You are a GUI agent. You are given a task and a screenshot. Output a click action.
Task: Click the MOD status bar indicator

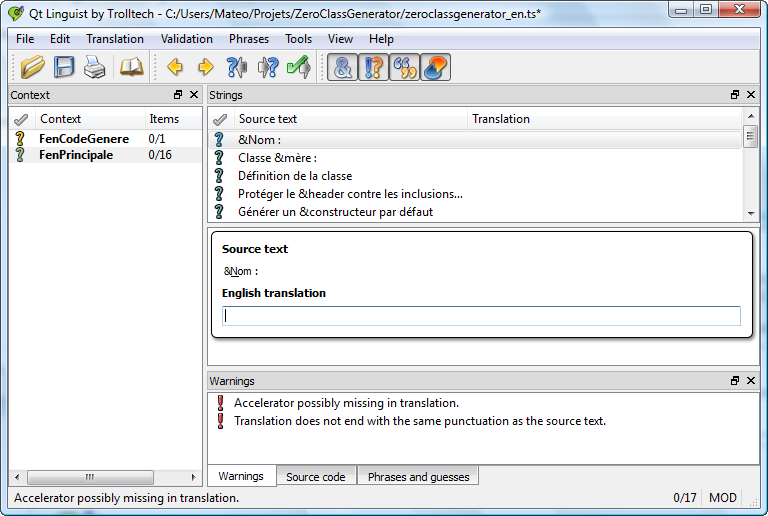pyautogui.click(x=722, y=498)
